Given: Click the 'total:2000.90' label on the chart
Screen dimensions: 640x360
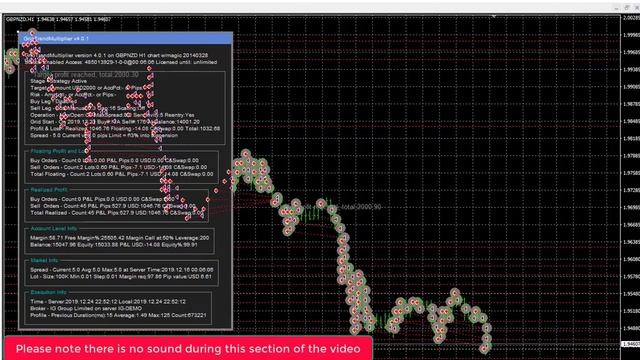Looking at the screenshot, I should [x=361, y=207].
